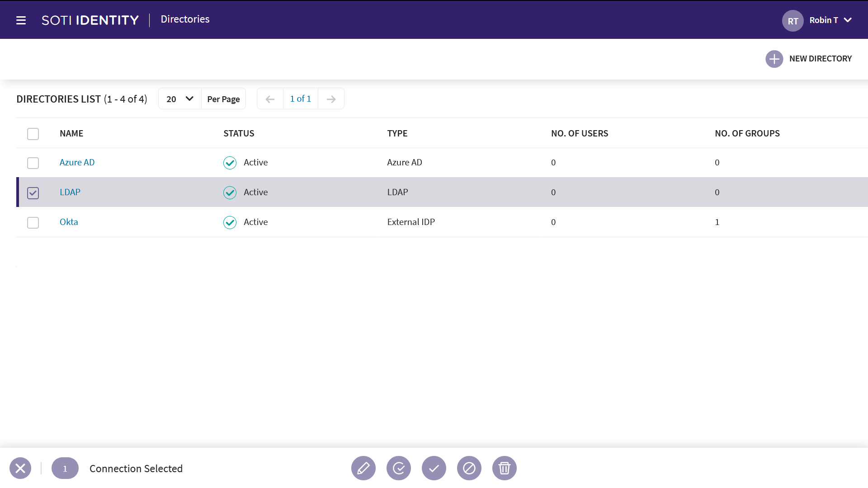Click the 1 of 1 page indicator

pos(301,99)
